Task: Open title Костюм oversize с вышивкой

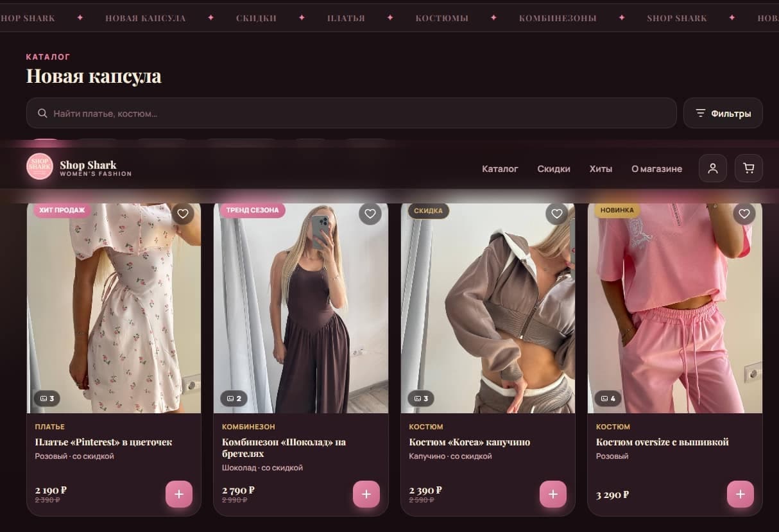Action: pyautogui.click(x=662, y=442)
